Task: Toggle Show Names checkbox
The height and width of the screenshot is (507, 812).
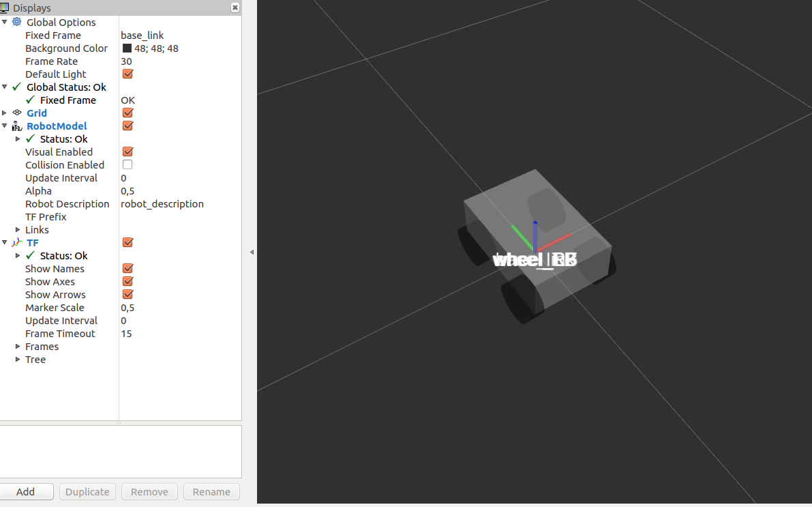Action: click(x=127, y=268)
